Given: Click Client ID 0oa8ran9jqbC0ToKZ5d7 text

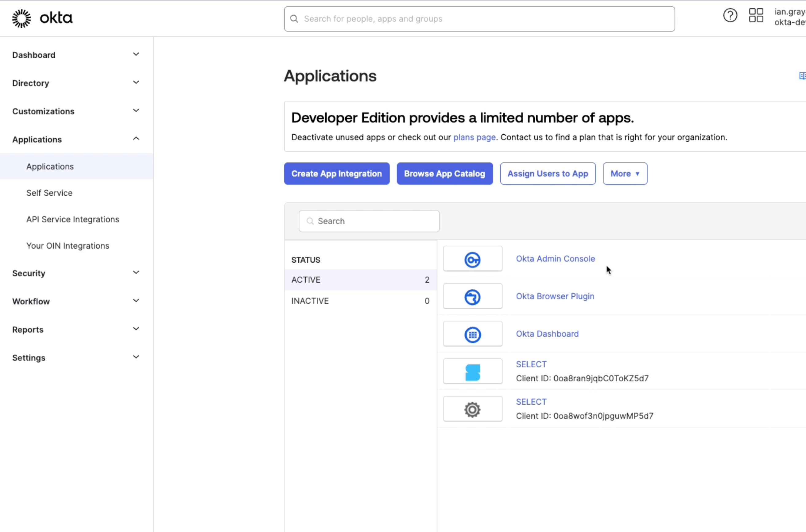Looking at the screenshot, I should click(x=582, y=379).
